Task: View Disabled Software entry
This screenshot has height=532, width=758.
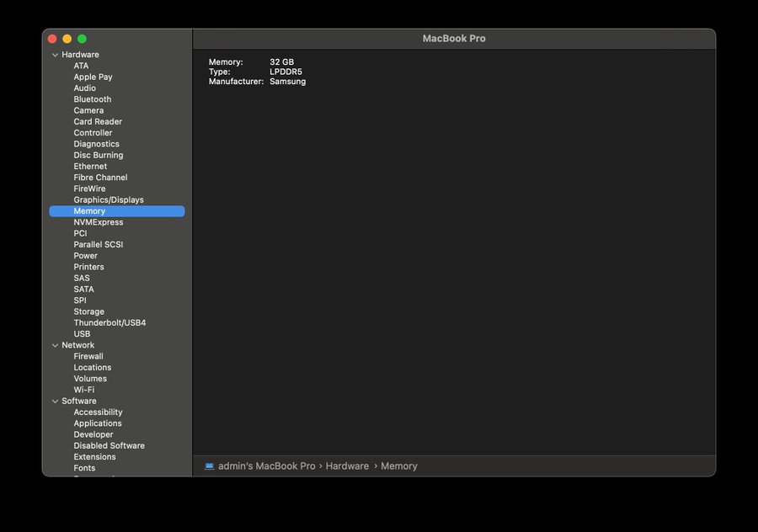Action: (109, 445)
